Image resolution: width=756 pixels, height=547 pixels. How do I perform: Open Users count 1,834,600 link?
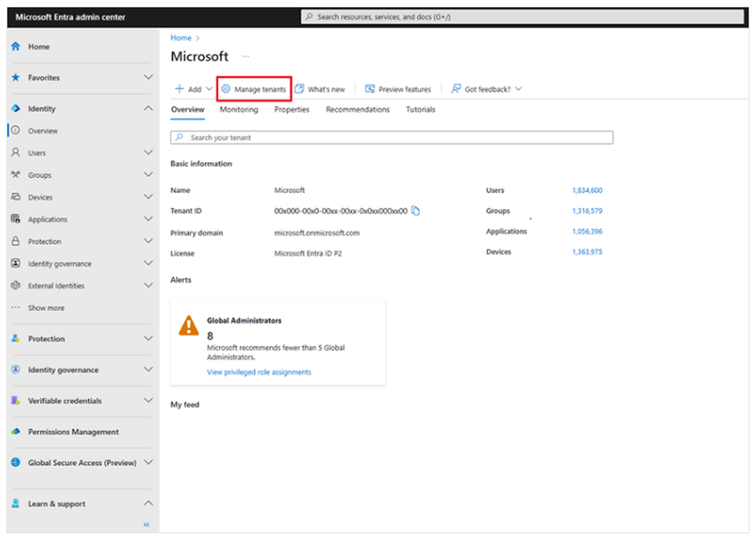(x=587, y=190)
